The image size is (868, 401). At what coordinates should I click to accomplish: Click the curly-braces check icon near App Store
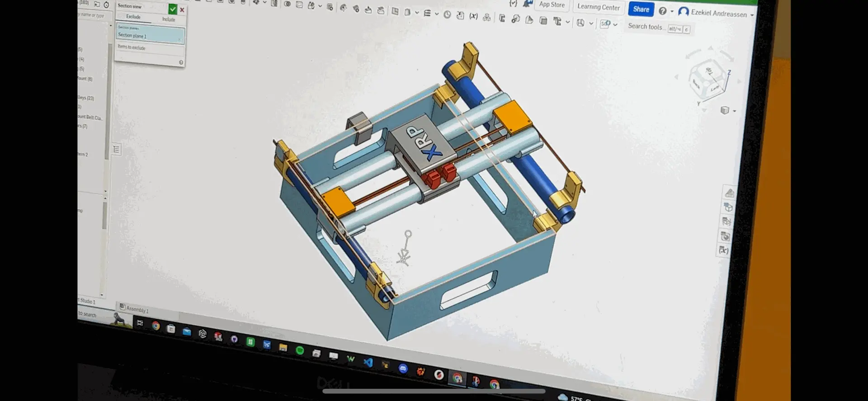pyautogui.click(x=513, y=3)
